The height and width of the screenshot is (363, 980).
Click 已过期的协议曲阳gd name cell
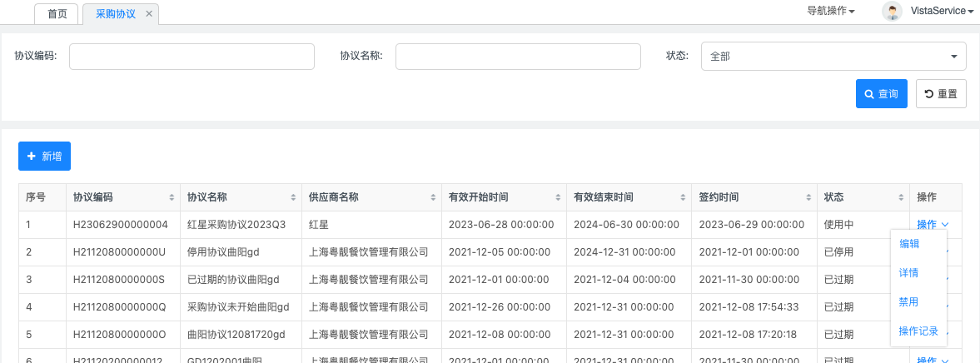click(x=241, y=280)
